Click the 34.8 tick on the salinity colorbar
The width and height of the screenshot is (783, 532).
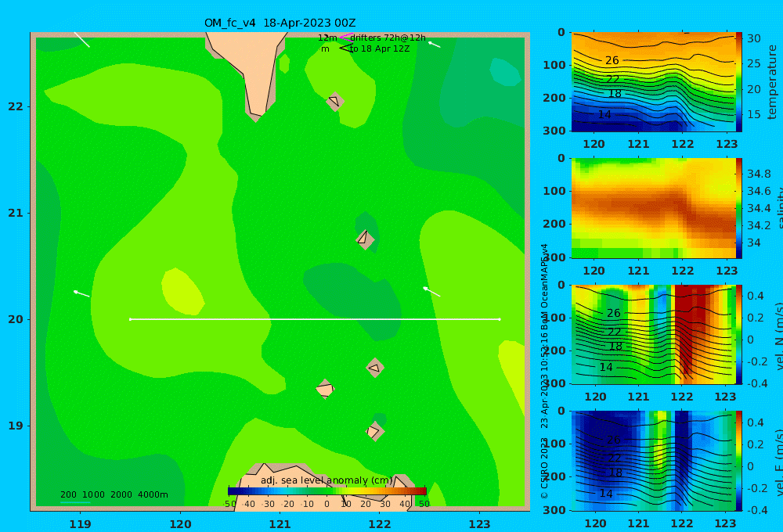point(759,174)
